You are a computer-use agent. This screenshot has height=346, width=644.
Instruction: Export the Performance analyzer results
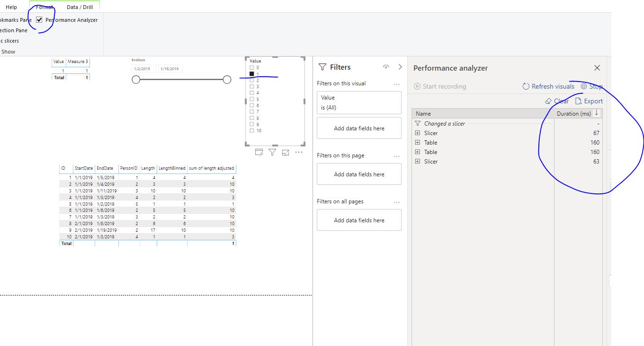589,101
